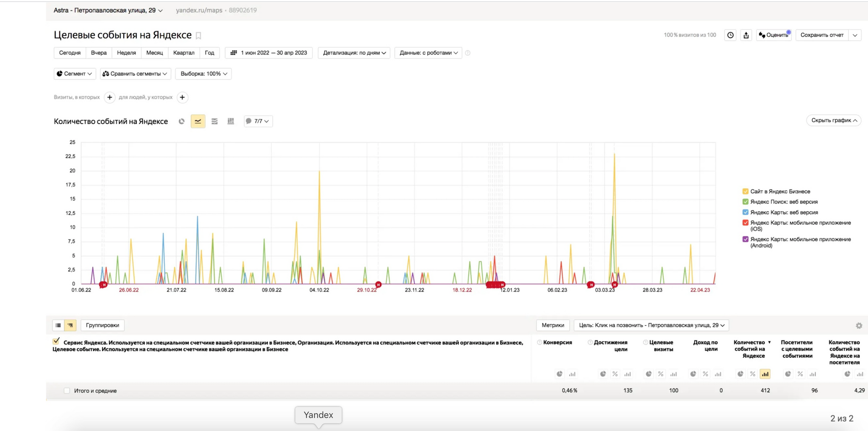Select the Сегодня period tab
The image size is (868, 431).
click(x=70, y=53)
